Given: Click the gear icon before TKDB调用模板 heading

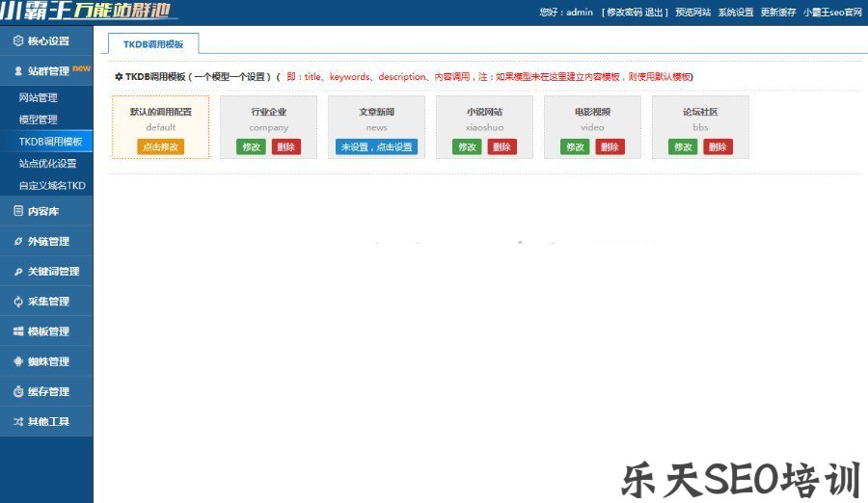Looking at the screenshot, I should pos(119,77).
